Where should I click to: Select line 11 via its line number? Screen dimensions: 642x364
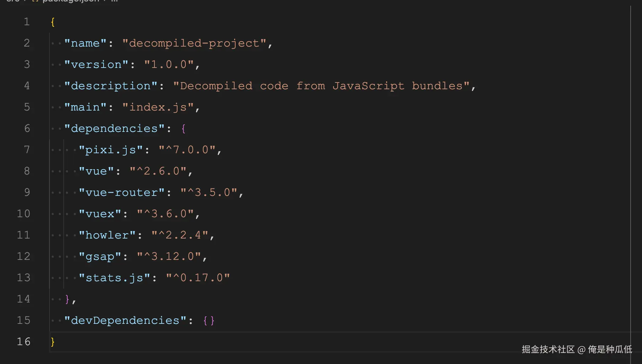[x=23, y=235]
